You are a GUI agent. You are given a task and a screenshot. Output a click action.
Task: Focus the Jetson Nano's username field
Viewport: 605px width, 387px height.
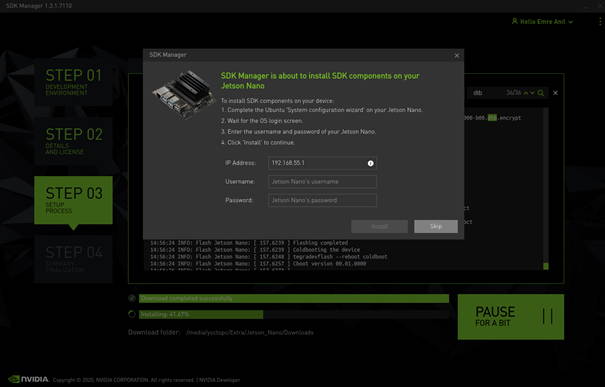[322, 181]
